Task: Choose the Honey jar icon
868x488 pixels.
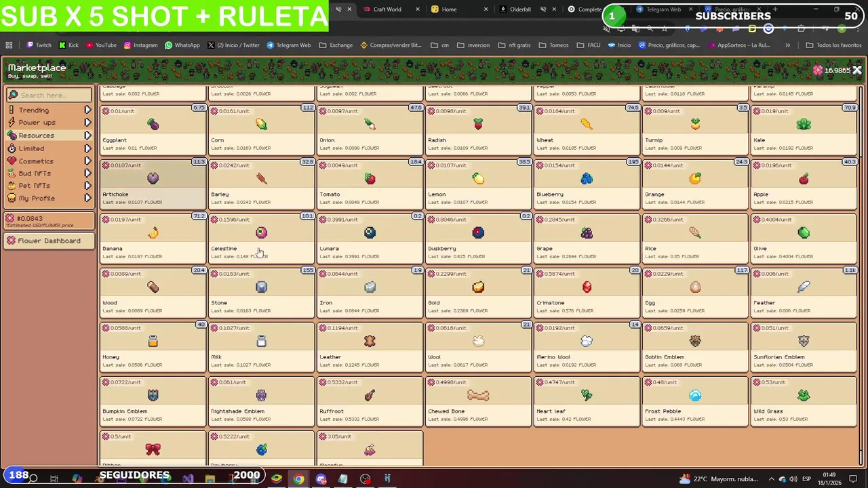Action: coord(153,341)
